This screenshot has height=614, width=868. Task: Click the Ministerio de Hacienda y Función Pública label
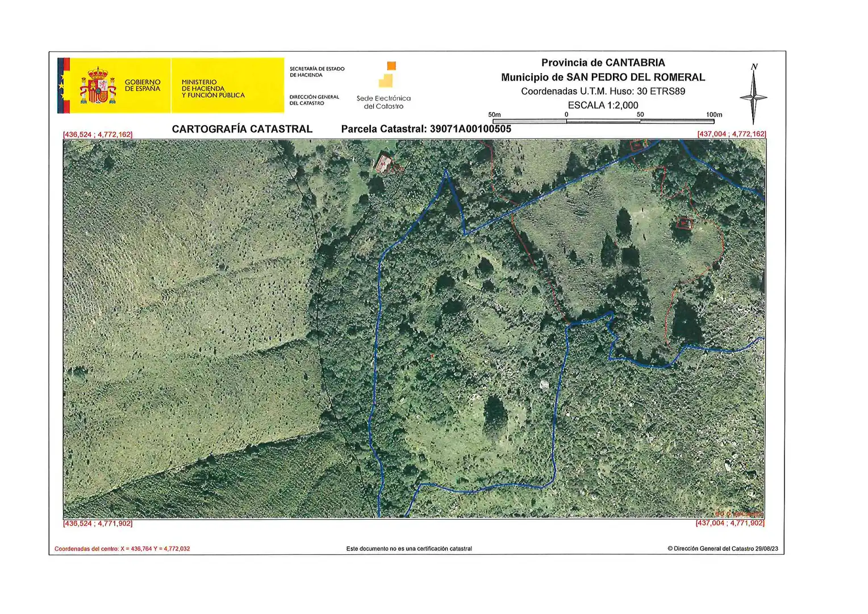[213, 89]
